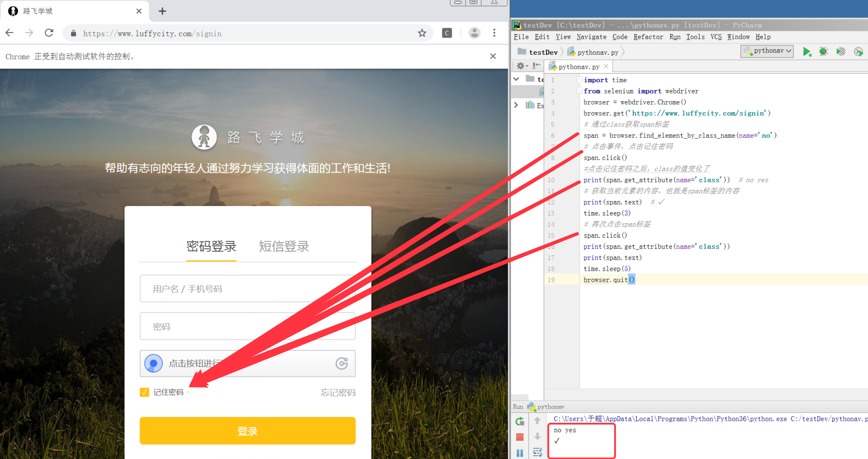
Task: Click the Debug bug icon in PyCharm
Action: pos(824,52)
